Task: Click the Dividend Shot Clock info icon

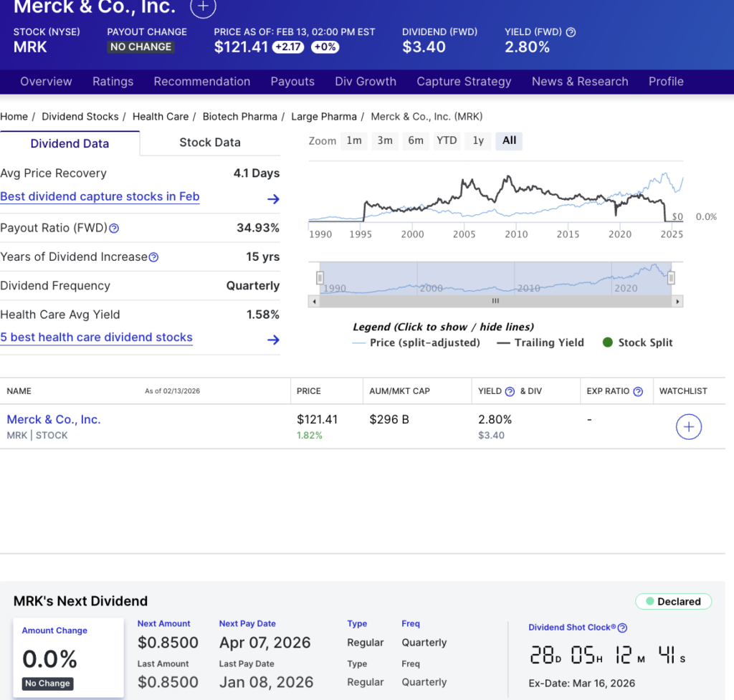Action: point(622,628)
